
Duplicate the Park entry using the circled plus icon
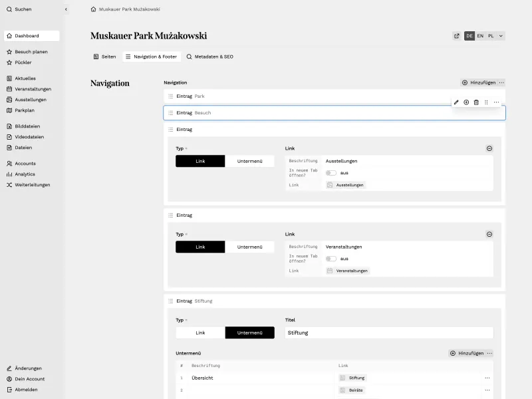[467, 102]
